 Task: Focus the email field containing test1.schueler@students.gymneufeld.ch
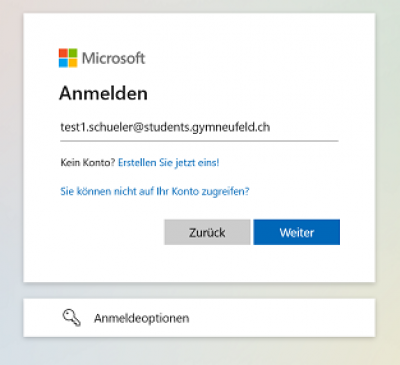tap(199, 127)
